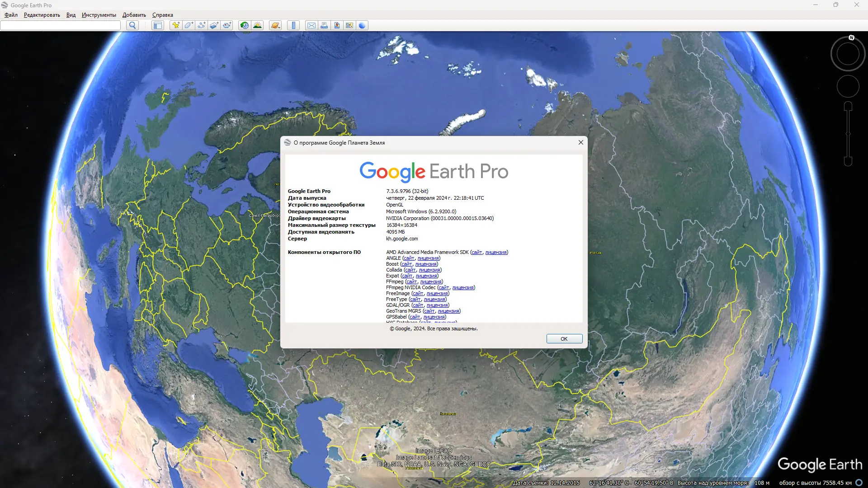Click the print icon
Screen dimensions: 868x488
pyautogui.click(x=324, y=25)
